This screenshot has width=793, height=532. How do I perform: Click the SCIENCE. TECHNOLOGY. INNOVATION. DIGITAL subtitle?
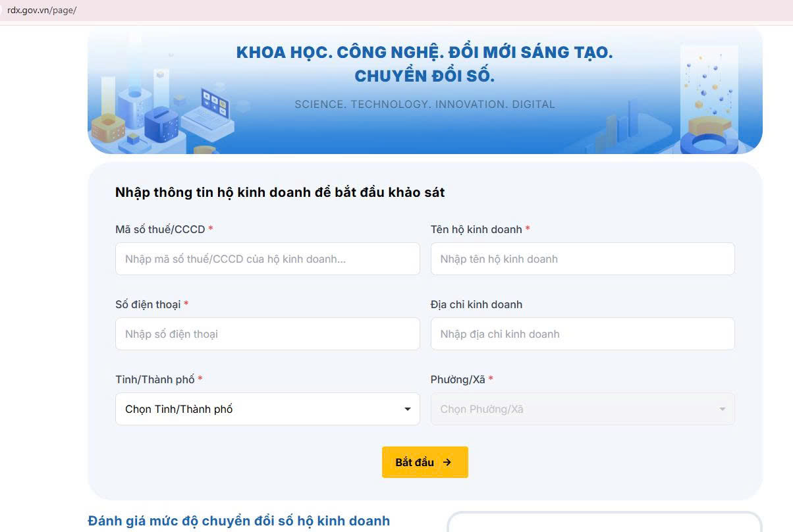pyautogui.click(x=425, y=104)
